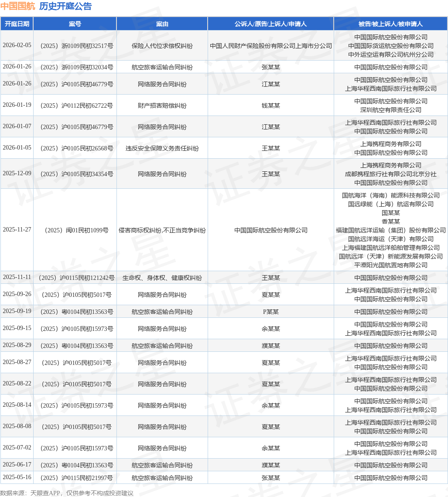This screenshot has height=497, width=448.
Task: Click the 生命权、身体权、健康权纠纷 cell
Action: pyautogui.click(x=162, y=278)
